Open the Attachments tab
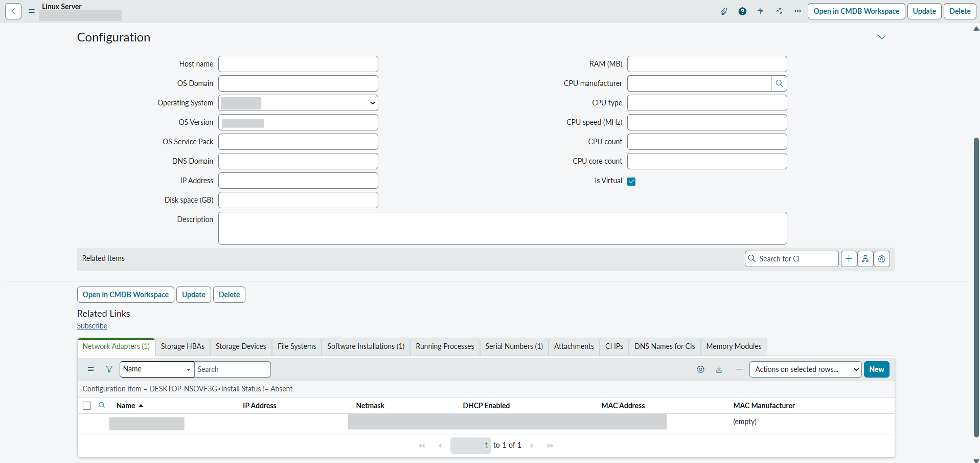Viewport: 980px width, 463px height. point(574,346)
